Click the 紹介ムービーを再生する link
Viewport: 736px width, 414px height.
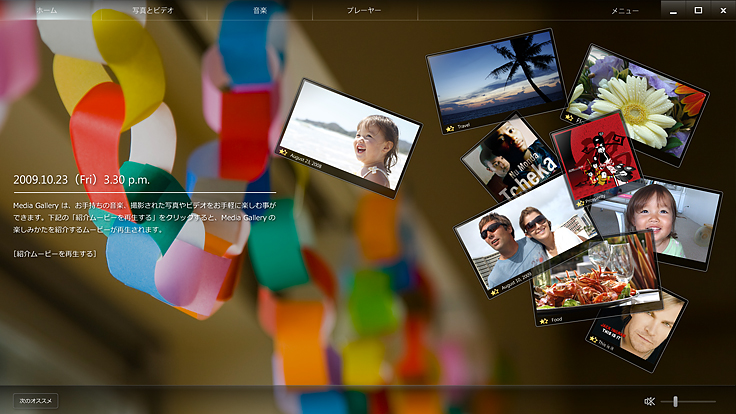55,254
